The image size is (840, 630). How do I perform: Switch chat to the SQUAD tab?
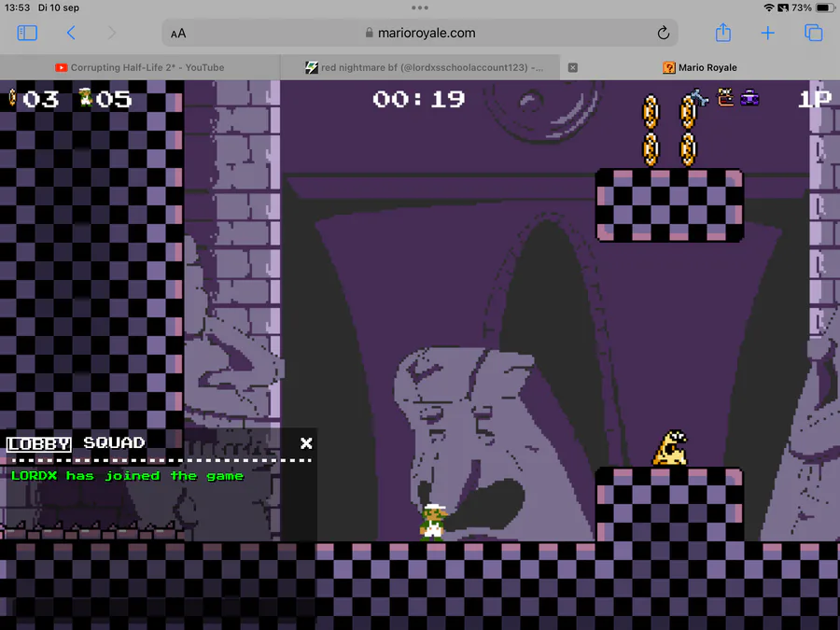point(114,443)
